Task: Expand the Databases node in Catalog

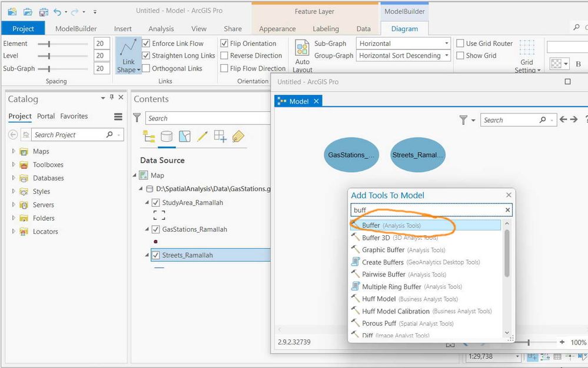Action: coord(14,178)
